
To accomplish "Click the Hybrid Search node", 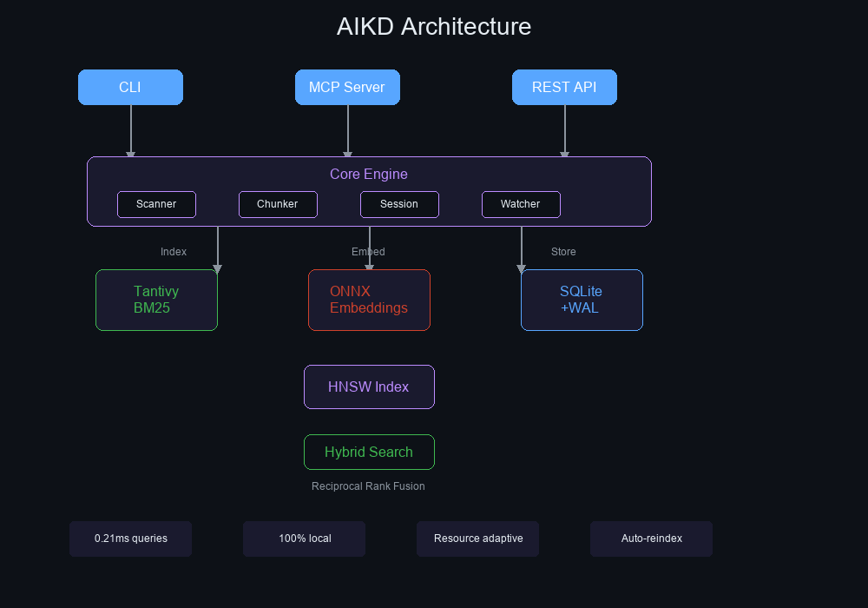I will [369, 453].
